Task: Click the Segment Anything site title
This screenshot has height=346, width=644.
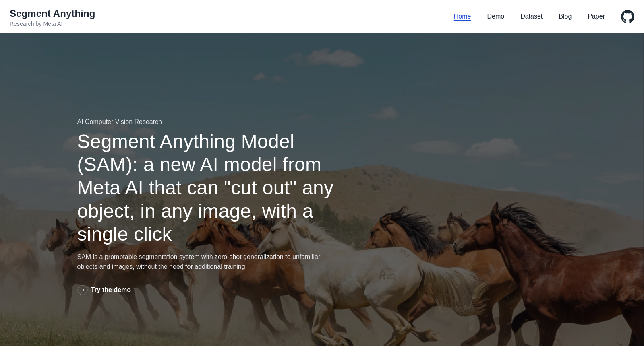Action: tap(52, 14)
